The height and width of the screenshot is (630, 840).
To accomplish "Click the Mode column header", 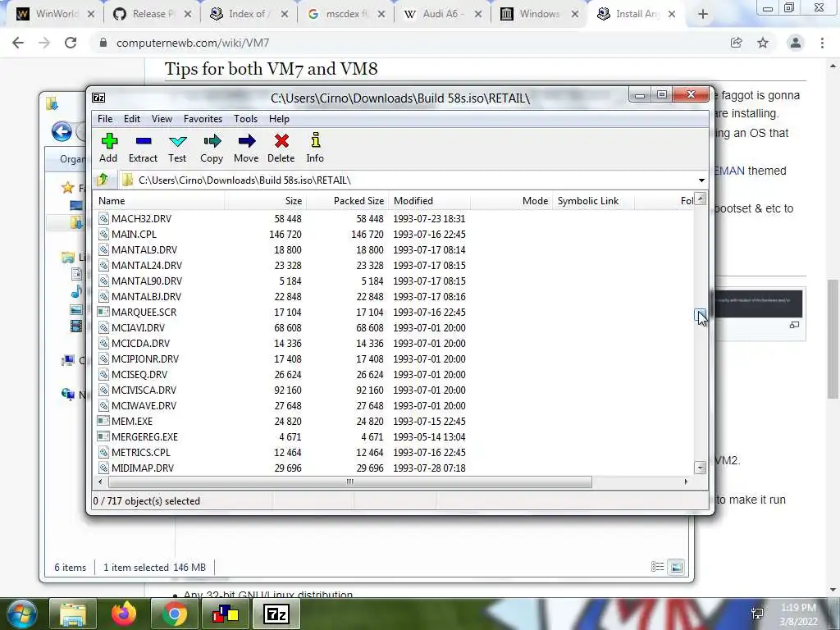I will pyautogui.click(x=511, y=201).
